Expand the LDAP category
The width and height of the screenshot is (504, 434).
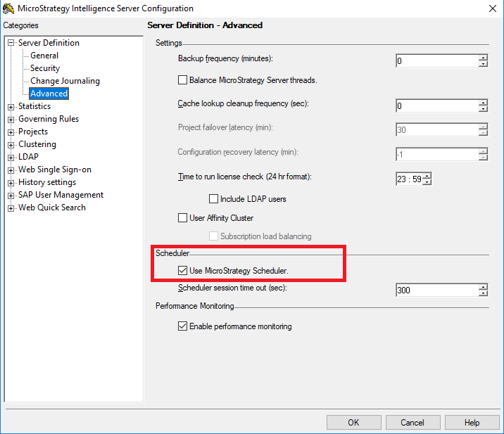tap(11, 158)
